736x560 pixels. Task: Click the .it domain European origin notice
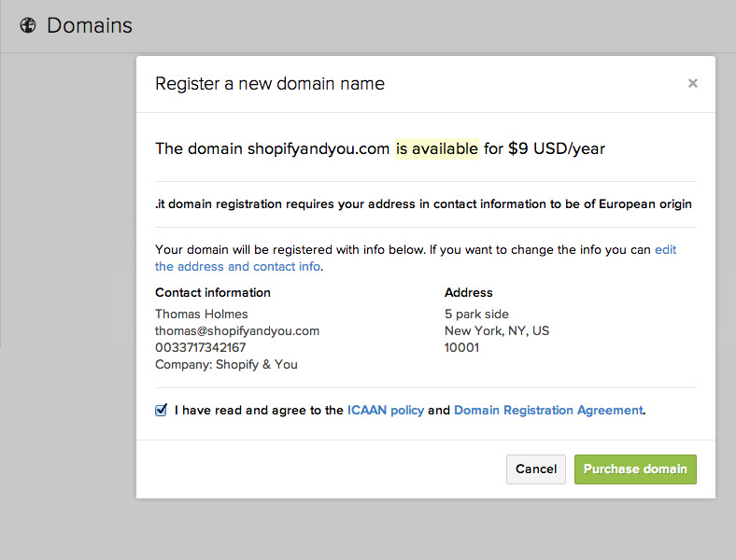423,204
